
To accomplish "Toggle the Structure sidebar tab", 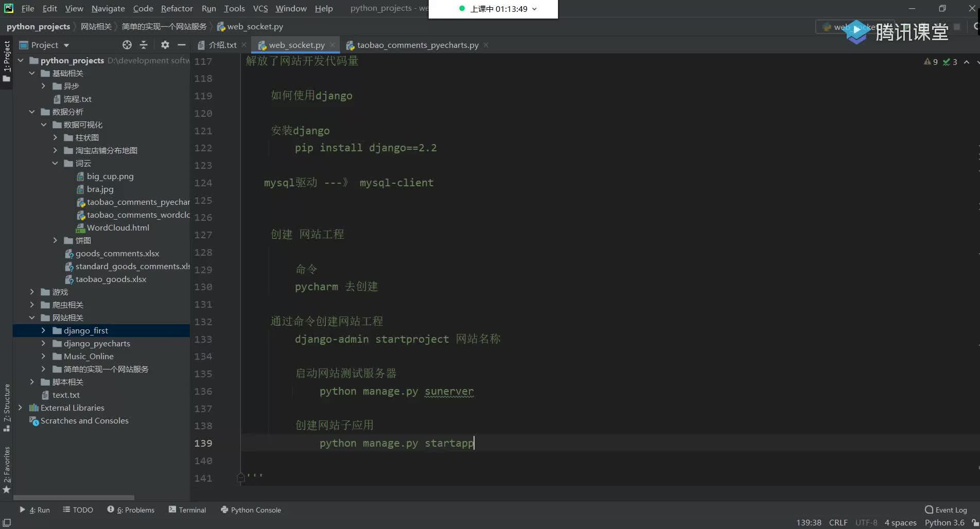I will point(6,408).
